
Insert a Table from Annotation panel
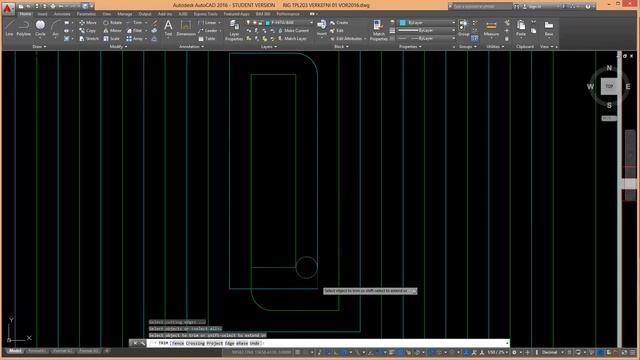tap(207, 38)
